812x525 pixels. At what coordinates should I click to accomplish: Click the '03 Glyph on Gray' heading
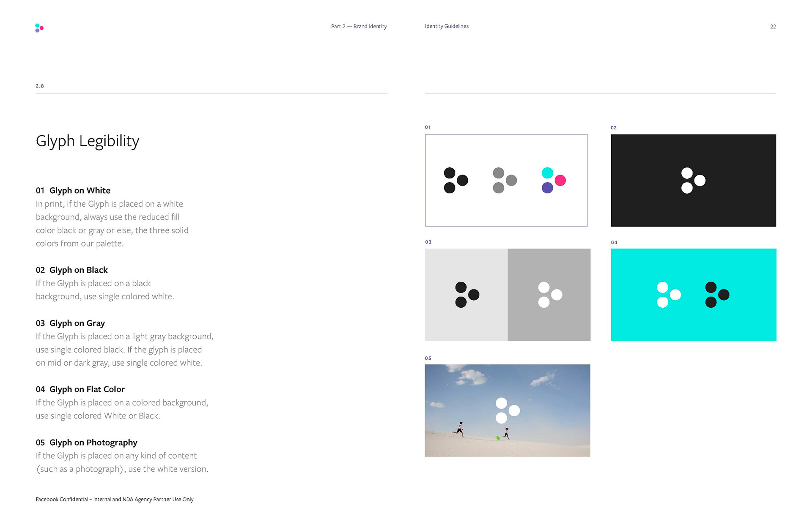tap(70, 323)
